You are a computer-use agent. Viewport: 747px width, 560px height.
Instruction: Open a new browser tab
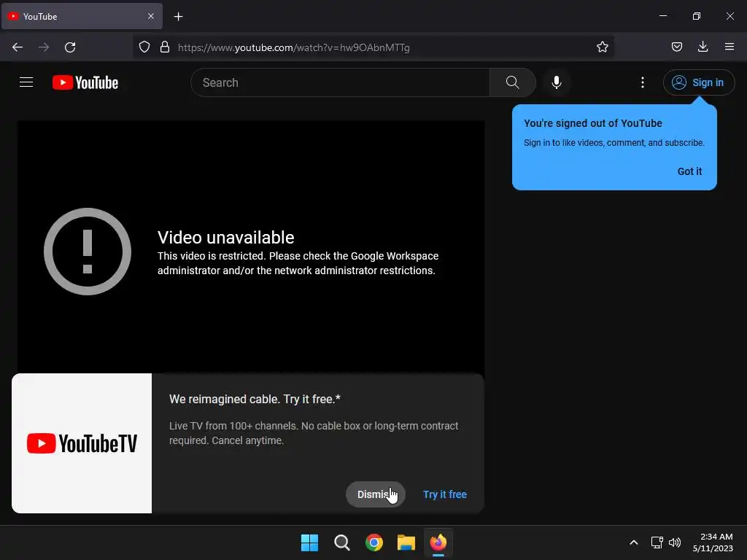178,17
